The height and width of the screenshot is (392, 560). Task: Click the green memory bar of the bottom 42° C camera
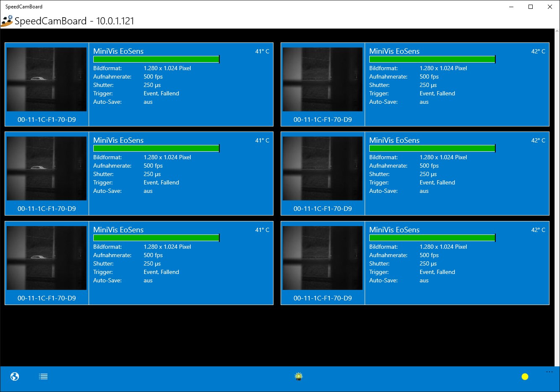[x=432, y=238]
